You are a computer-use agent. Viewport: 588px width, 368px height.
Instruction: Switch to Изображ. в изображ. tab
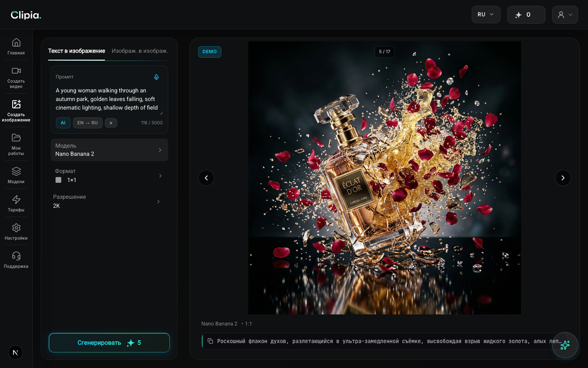pos(140,51)
